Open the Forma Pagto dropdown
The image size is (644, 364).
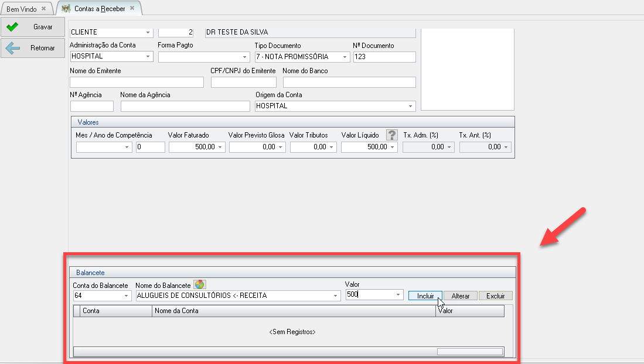click(245, 57)
